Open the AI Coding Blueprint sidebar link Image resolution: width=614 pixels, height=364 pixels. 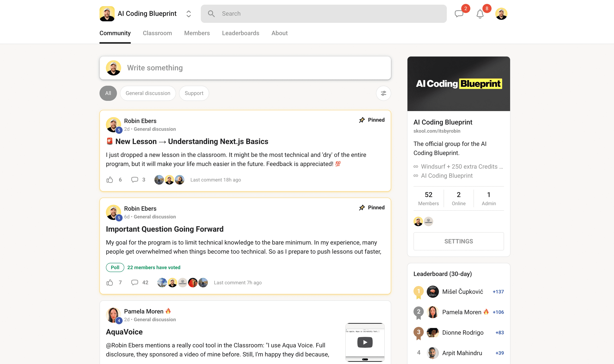[x=447, y=176]
